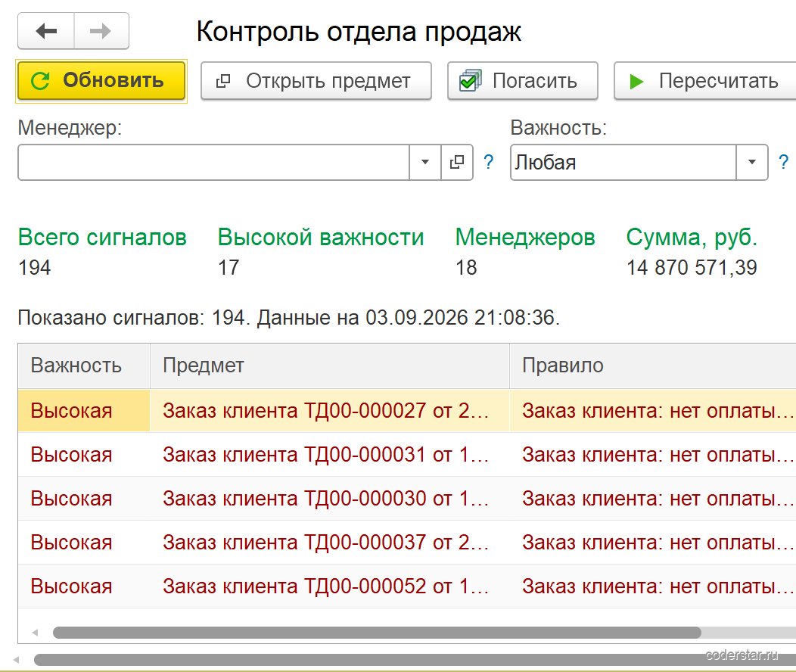Click inside the Менеджер input field
This screenshot has width=796, height=672.
213,163
